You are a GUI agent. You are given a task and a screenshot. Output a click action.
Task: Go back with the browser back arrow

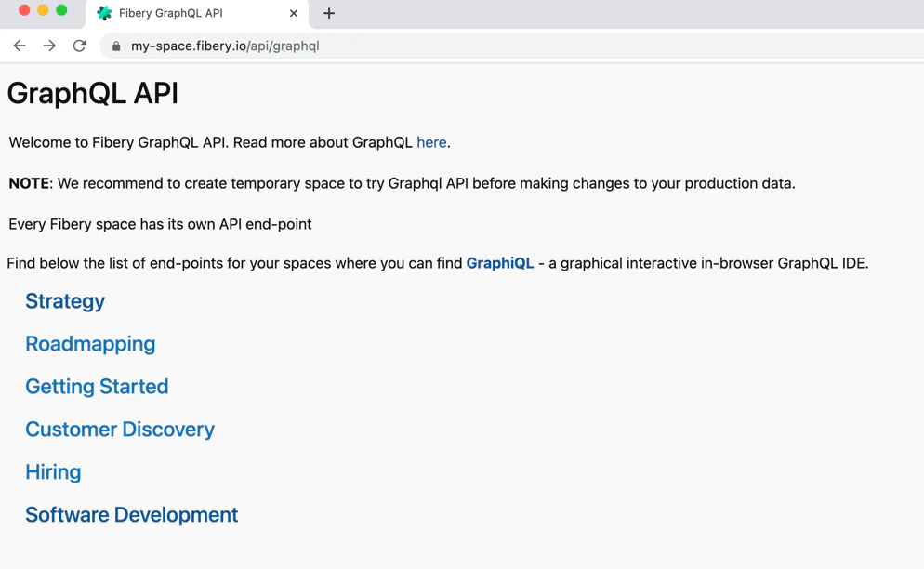point(20,46)
